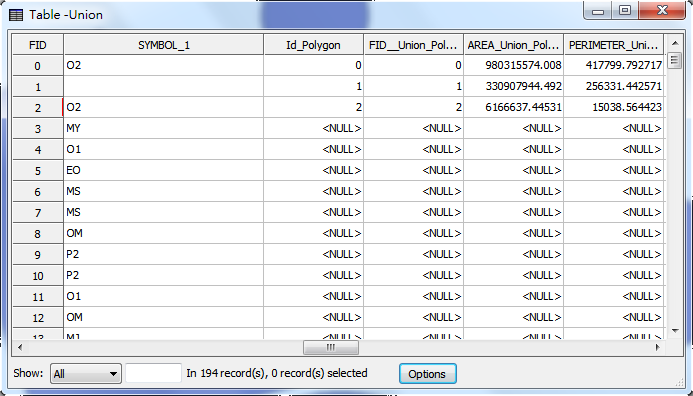The image size is (693, 396).
Task: Click the MS cell in FID 6 row
Action: 164,191
